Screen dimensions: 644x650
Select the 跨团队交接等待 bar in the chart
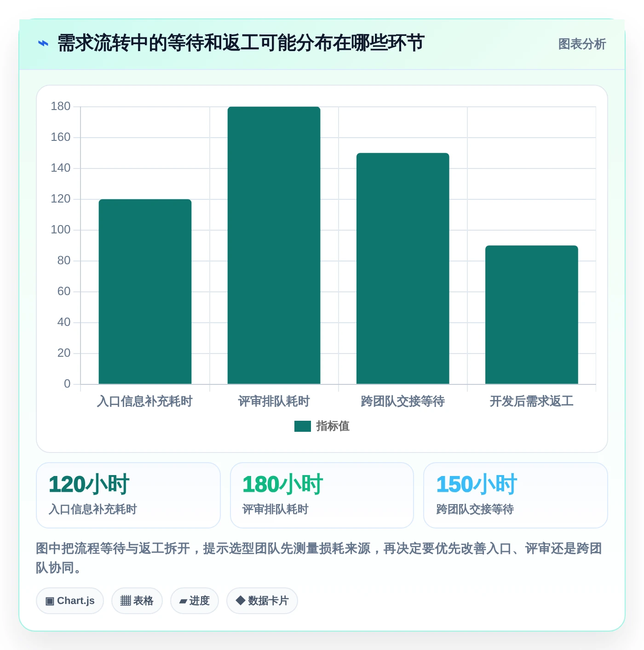(402, 268)
